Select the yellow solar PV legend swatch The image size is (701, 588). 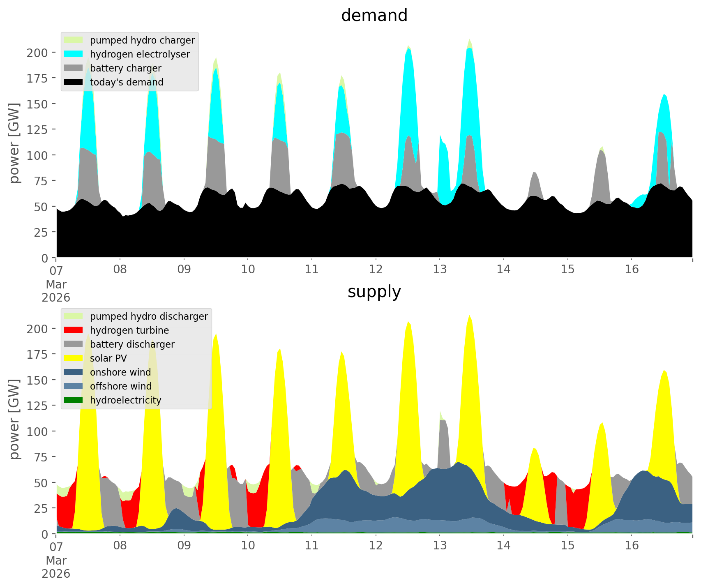74,358
